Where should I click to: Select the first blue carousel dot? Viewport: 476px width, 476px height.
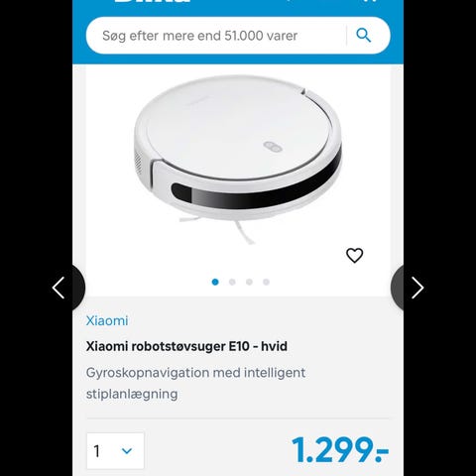pos(215,282)
